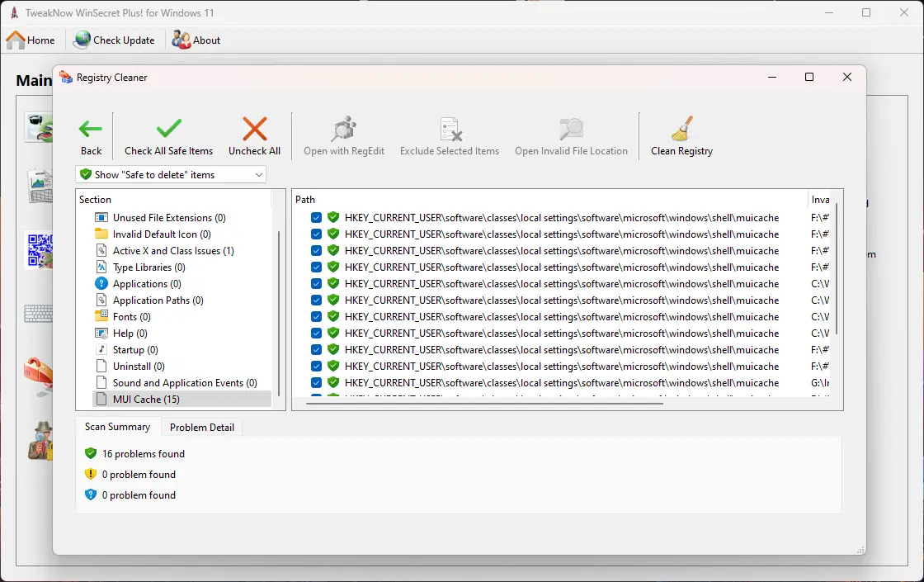This screenshot has width=924, height=582.
Task: Select Uninstall (0) in the Section list
Action: pyautogui.click(x=139, y=367)
